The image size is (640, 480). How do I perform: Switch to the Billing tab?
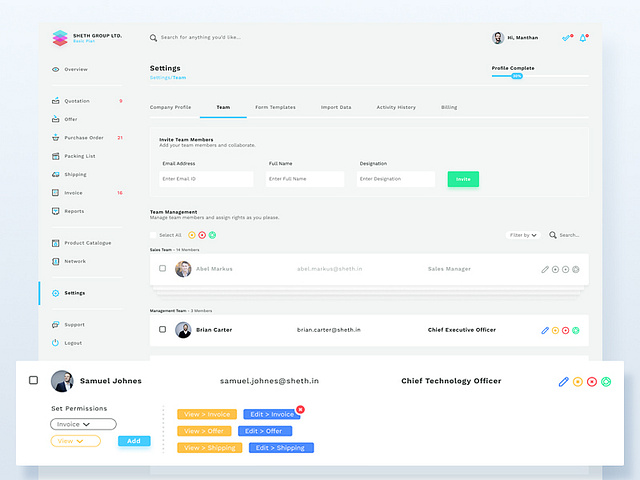pos(449,107)
